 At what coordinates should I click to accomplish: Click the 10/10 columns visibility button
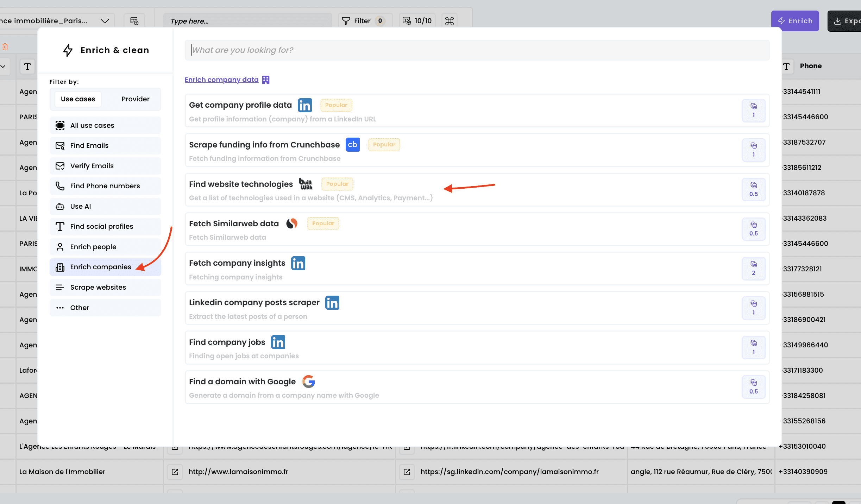coord(417,21)
